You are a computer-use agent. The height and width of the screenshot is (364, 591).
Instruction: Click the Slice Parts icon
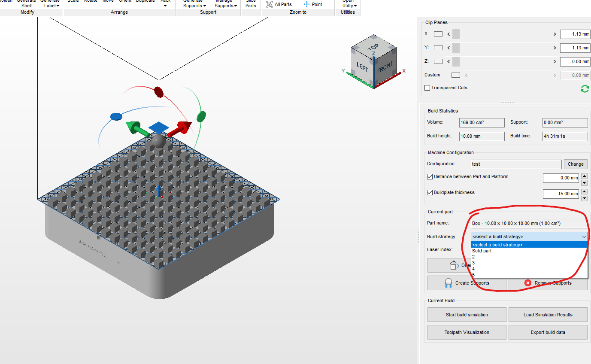pyautogui.click(x=250, y=4)
